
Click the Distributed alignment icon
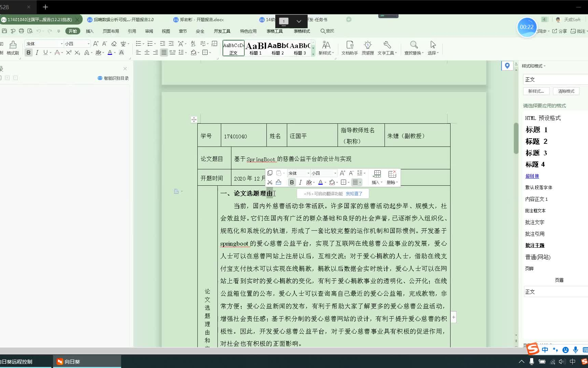pos(173,52)
